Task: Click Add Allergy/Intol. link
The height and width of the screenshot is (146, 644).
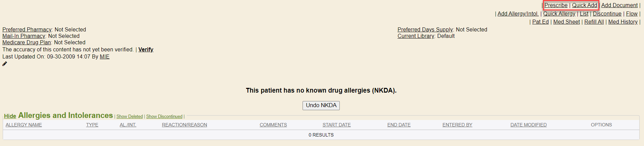Action: tap(518, 14)
